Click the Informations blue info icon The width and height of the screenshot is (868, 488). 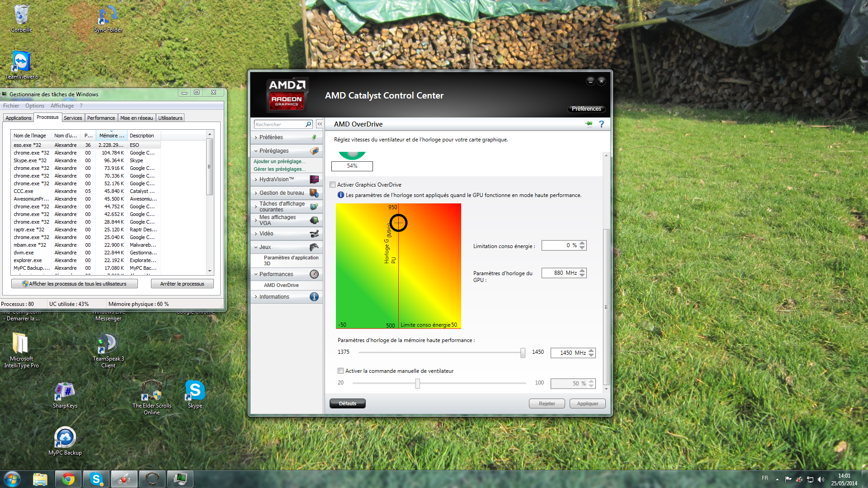coord(314,297)
